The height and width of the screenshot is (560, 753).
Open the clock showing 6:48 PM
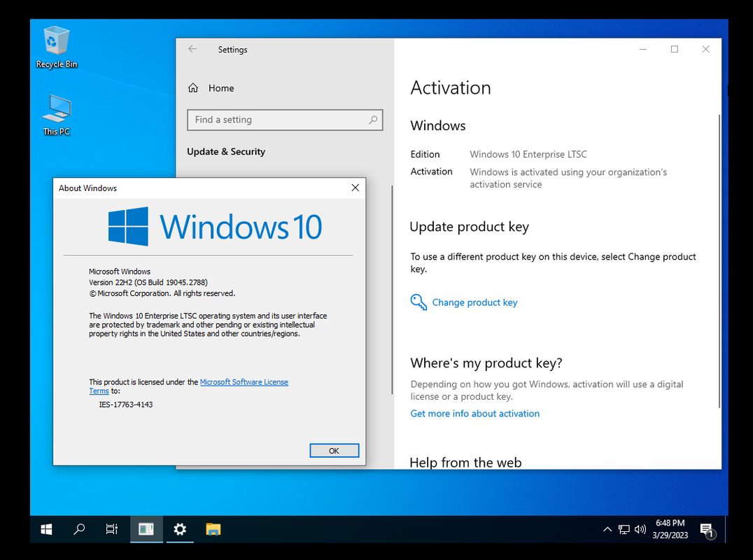[670, 529]
